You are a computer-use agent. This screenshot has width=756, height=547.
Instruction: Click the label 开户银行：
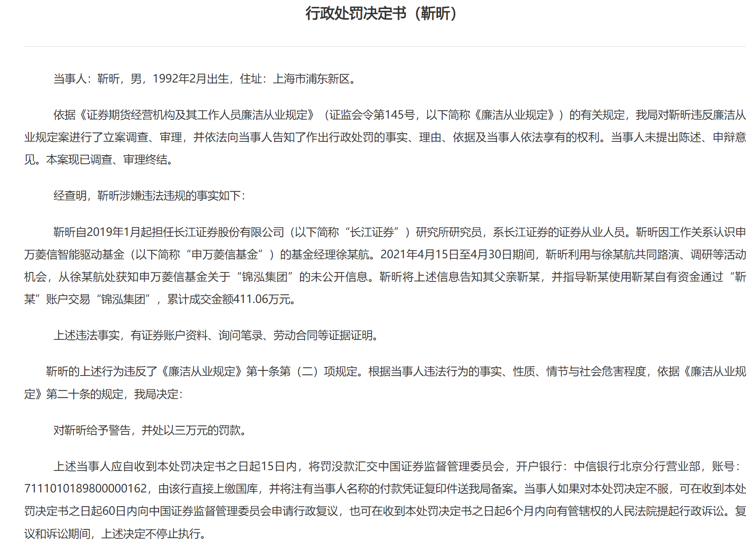(x=542, y=466)
